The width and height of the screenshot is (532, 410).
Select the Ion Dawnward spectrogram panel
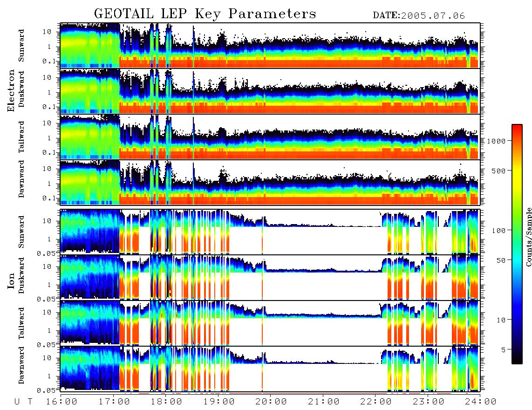[270, 369]
